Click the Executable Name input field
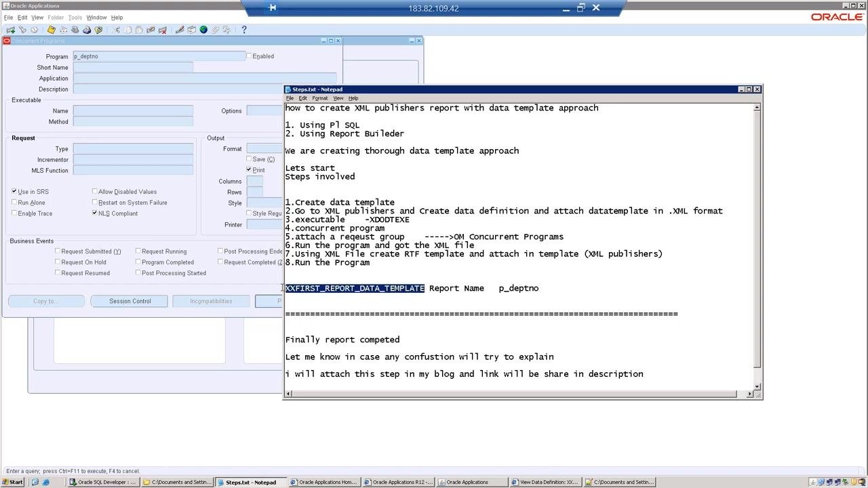The width and height of the screenshot is (868, 488). pyautogui.click(x=133, y=110)
